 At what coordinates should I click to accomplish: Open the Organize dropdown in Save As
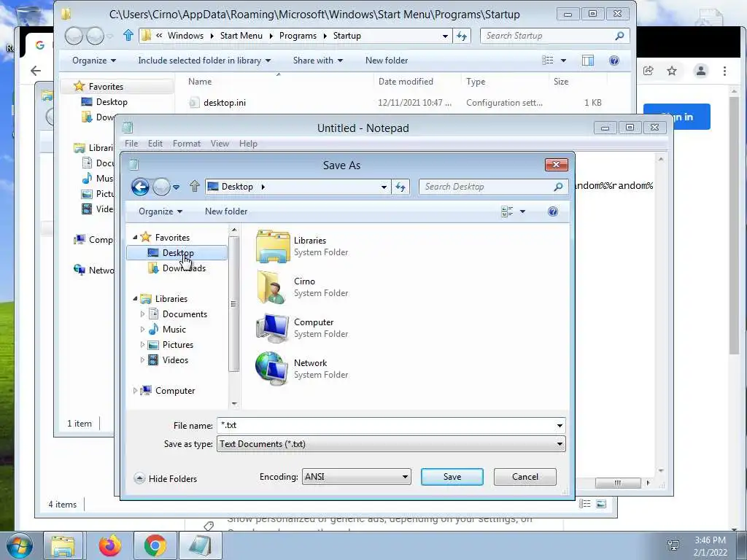[160, 211]
